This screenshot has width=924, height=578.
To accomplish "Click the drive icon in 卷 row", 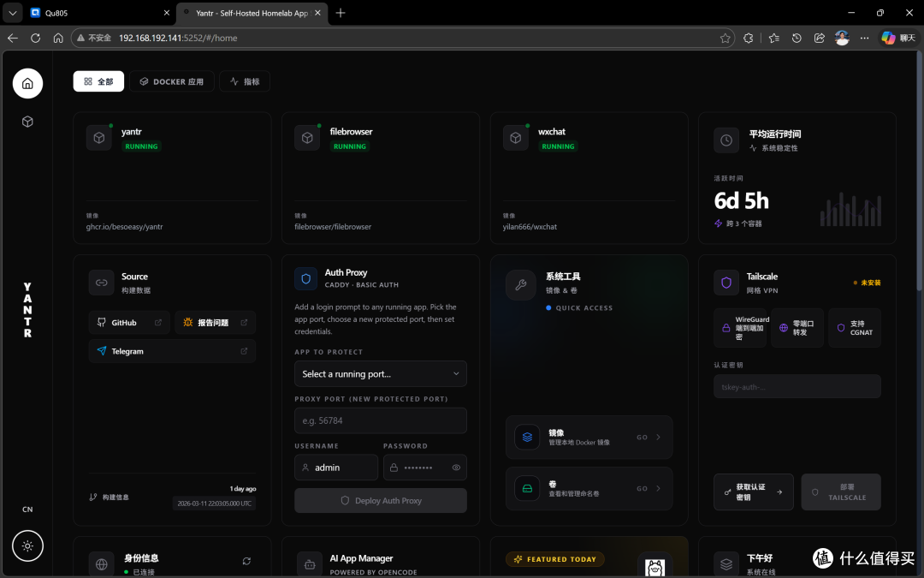I will (x=527, y=488).
